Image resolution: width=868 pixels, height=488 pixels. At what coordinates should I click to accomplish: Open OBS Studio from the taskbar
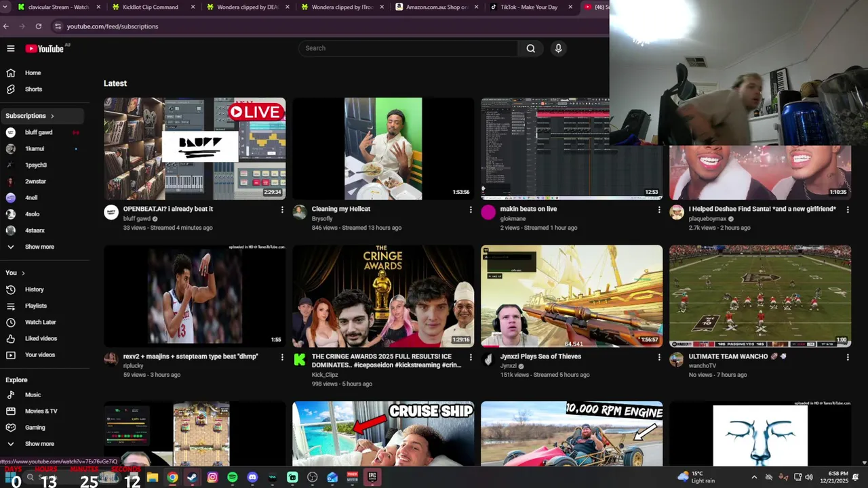tap(313, 477)
